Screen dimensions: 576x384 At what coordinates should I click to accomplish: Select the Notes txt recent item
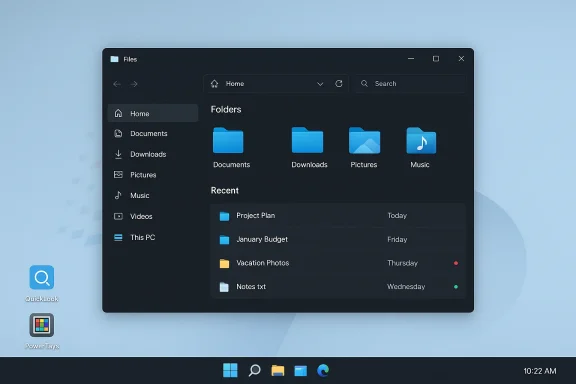point(338,287)
